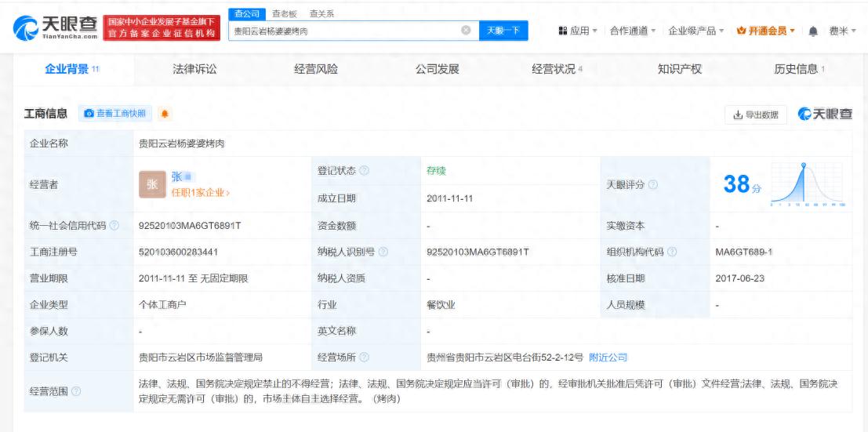Open the 应用 dropdown menu
The image size is (868, 432).
[x=578, y=31]
